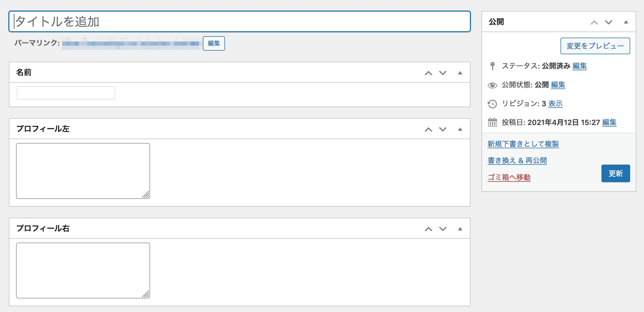Move the 名前 panel down
Viewport: 644px width, 312px height.
coord(443,73)
